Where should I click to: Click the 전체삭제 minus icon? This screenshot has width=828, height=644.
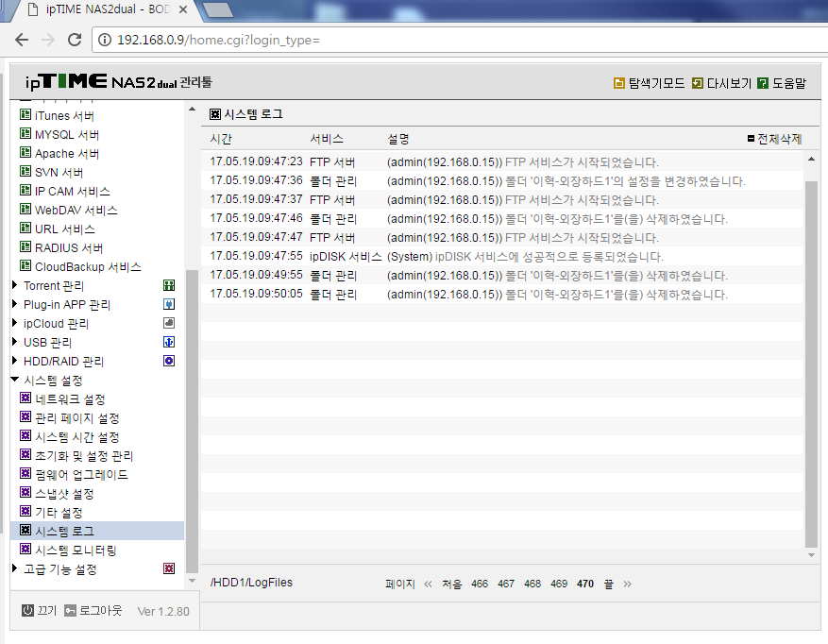click(x=751, y=139)
